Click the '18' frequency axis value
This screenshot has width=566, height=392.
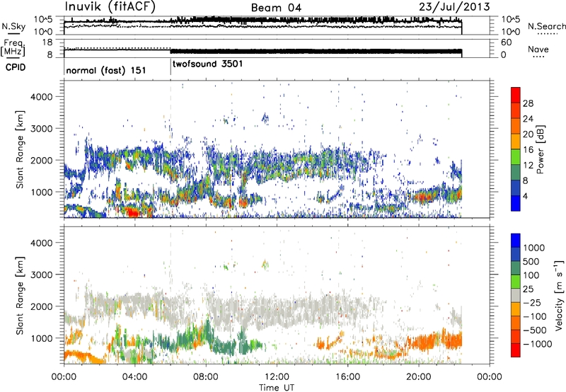coord(47,42)
